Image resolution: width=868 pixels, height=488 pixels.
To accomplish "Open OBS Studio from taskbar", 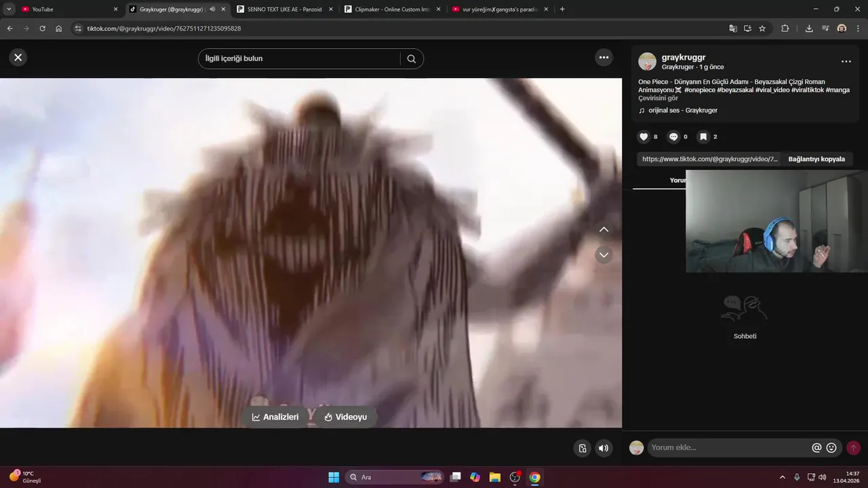I will pos(515,477).
